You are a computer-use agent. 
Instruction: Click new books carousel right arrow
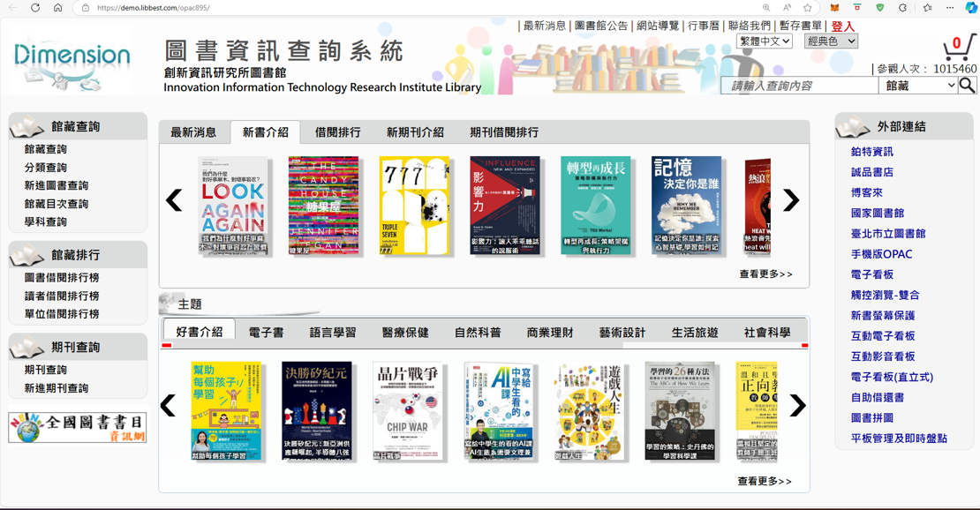point(790,200)
